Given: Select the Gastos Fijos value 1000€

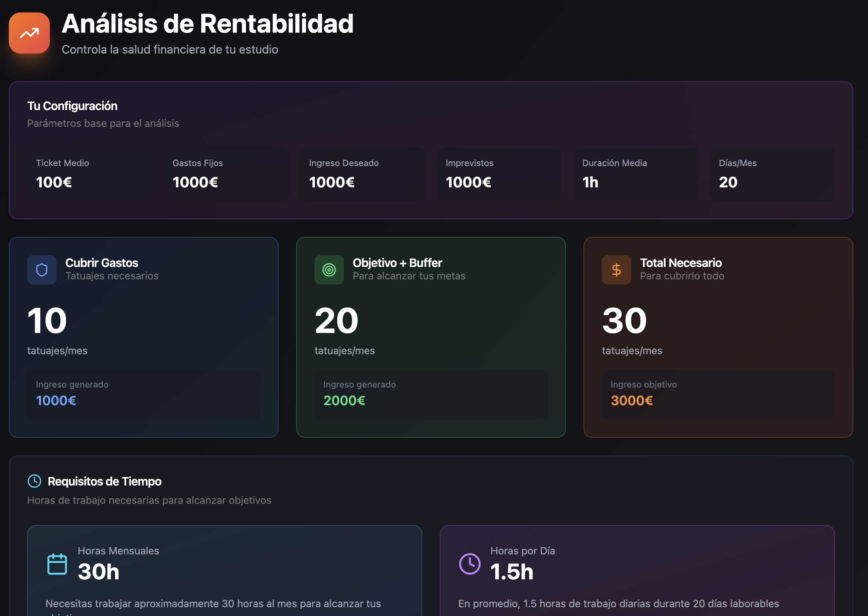Looking at the screenshot, I should click(x=195, y=183).
